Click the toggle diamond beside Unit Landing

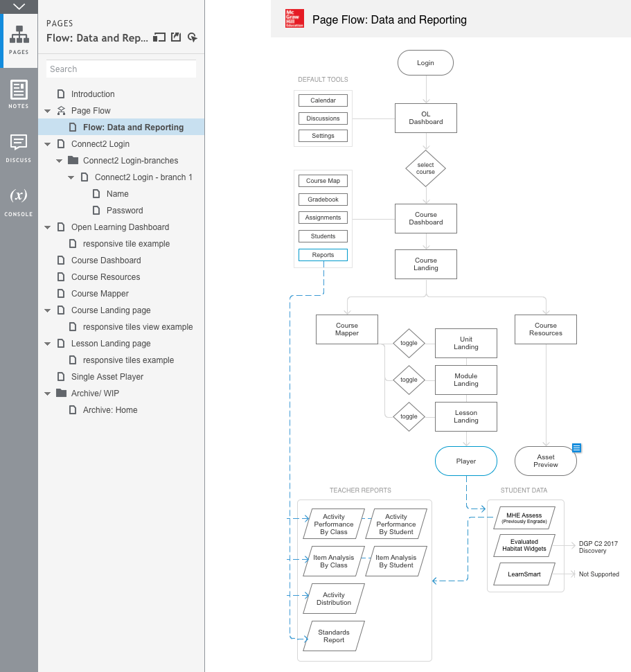(409, 343)
